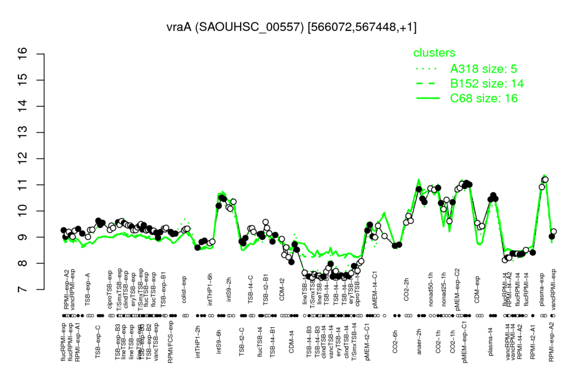Click the 'pMEM-t2-C1' condition label
The width and height of the screenshot is (588, 368).
(x=367, y=342)
